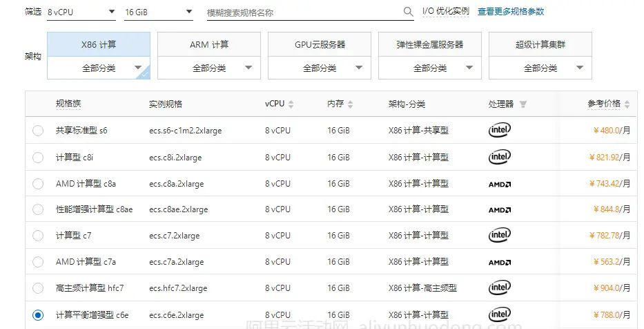The image size is (644, 329).
Task: Click the ¥788.0/月 price
Action: pyautogui.click(x=612, y=315)
